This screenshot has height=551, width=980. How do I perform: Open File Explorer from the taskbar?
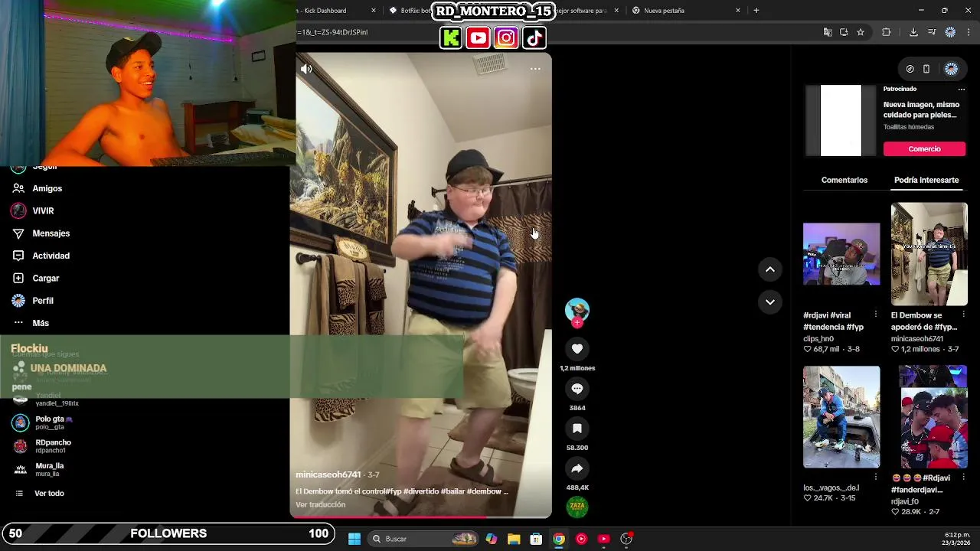coord(514,539)
